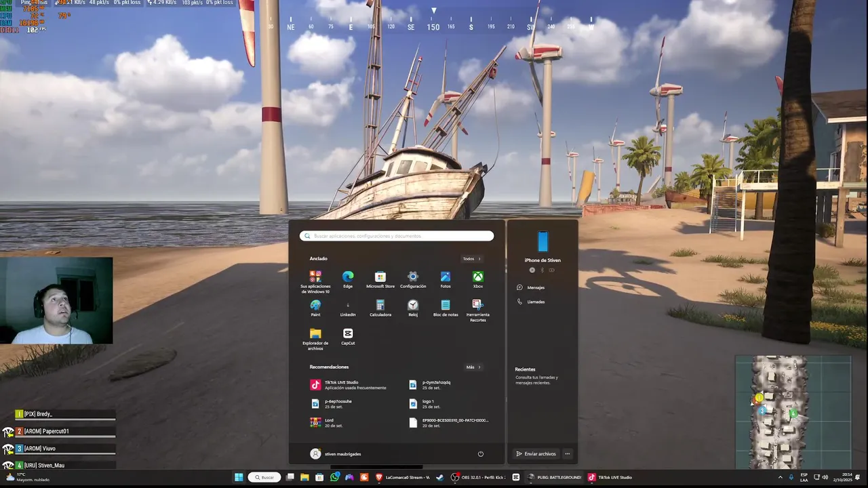868x488 pixels.
Task: Select teammate Viuvo in squad list
Action: [x=65, y=449]
